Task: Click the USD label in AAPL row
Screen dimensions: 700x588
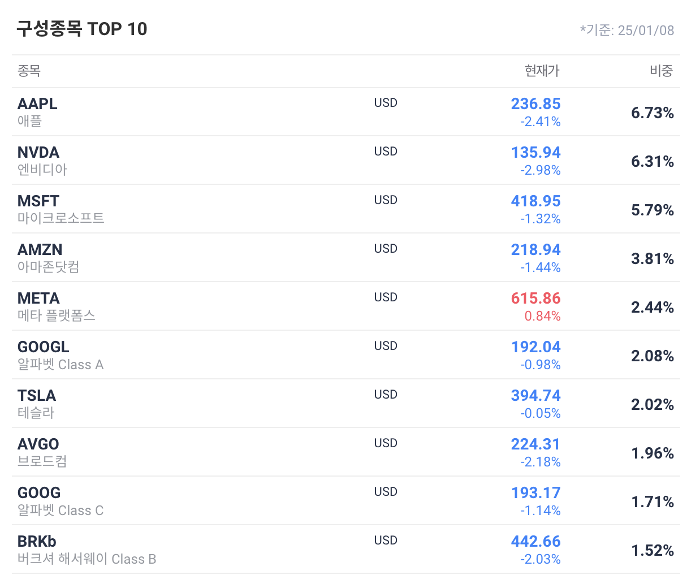Action: click(x=386, y=103)
